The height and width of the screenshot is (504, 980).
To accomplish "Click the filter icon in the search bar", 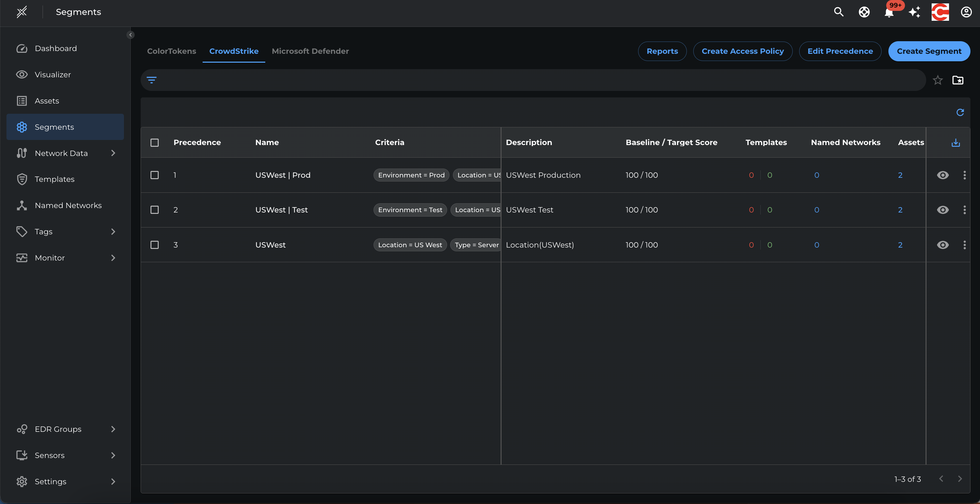I will tap(152, 80).
